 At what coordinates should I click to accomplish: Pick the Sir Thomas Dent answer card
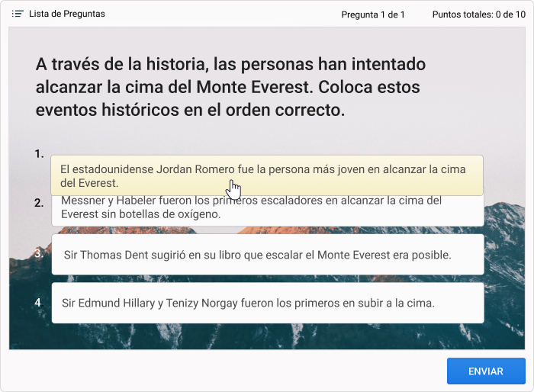267,255
